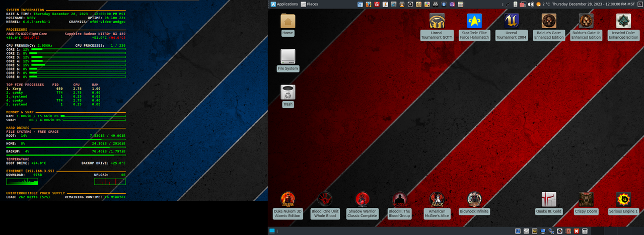Launch Blood: One Unit Whole Blood

coord(325,205)
